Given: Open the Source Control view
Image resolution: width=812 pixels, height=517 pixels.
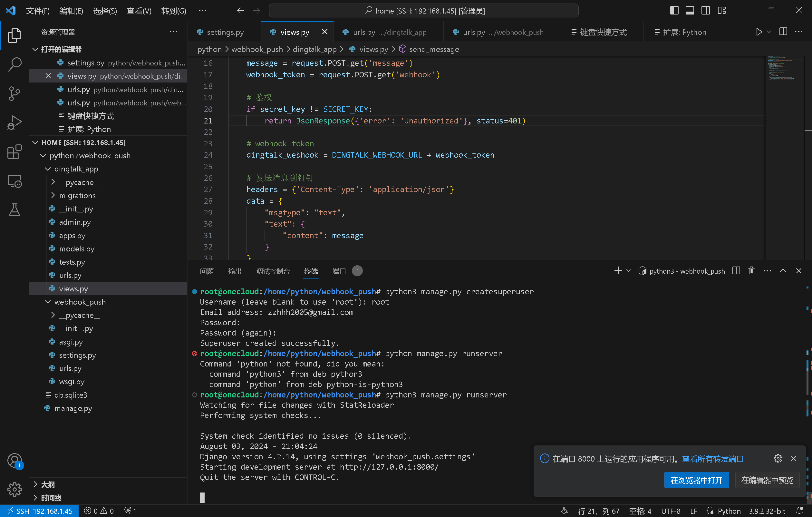Looking at the screenshot, I should pyautogui.click(x=15, y=93).
